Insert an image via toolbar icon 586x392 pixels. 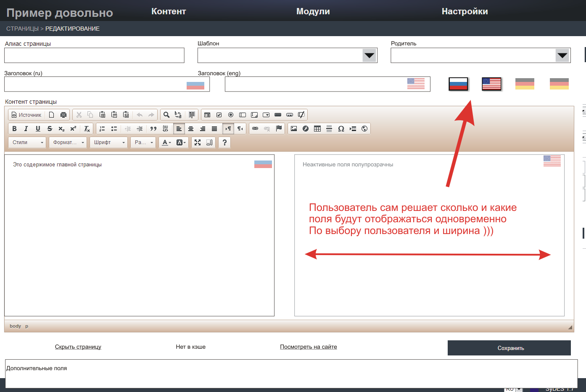pyautogui.click(x=294, y=129)
